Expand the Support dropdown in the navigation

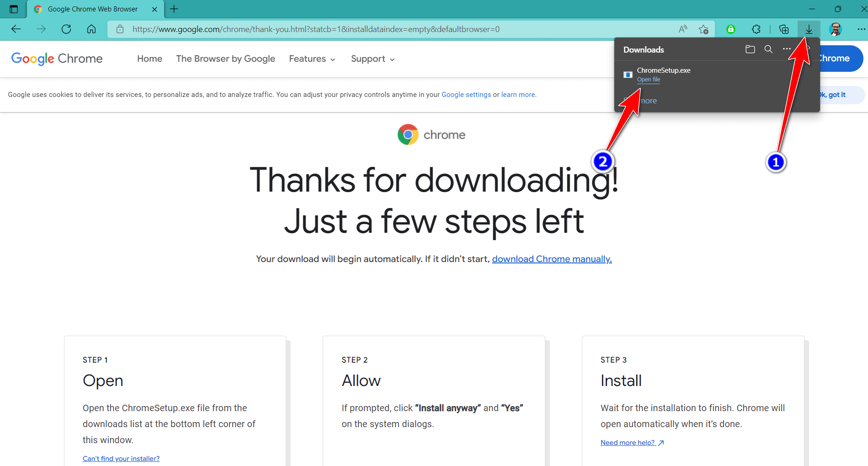click(372, 59)
